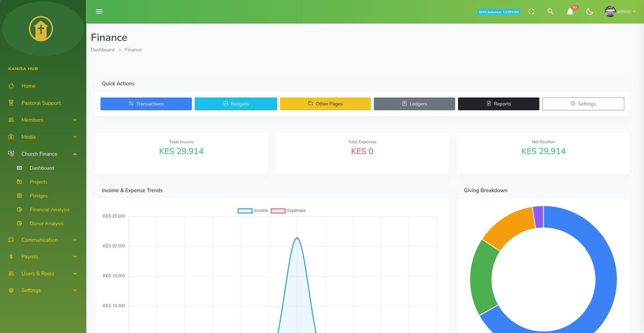Open Pledges under Church Finance
The width and height of the screenshot is (644, 333).
[39, 196]
